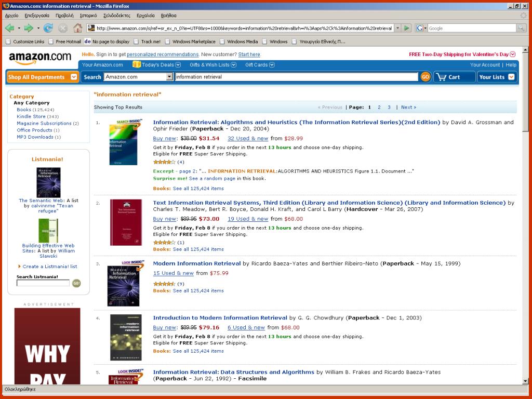The height and width of the screenshot is (399, 532).
Task: Go to Home via house icon
Action: [78, 28]
